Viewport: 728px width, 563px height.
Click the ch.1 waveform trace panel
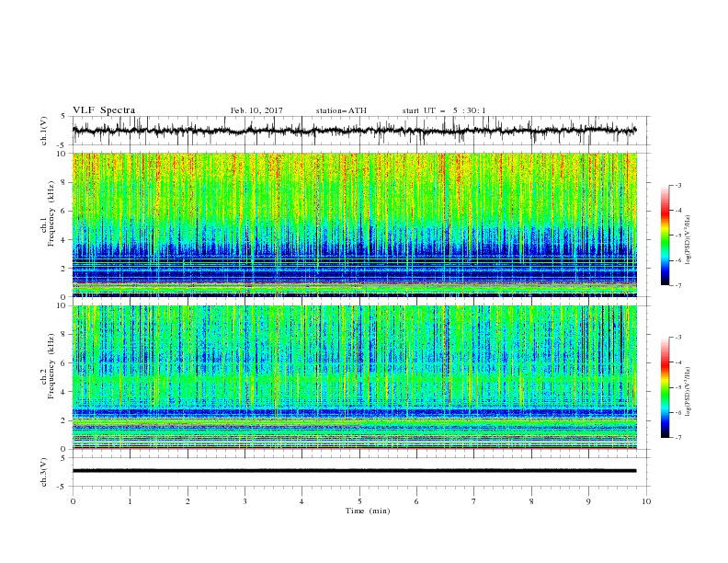(360, 131)
